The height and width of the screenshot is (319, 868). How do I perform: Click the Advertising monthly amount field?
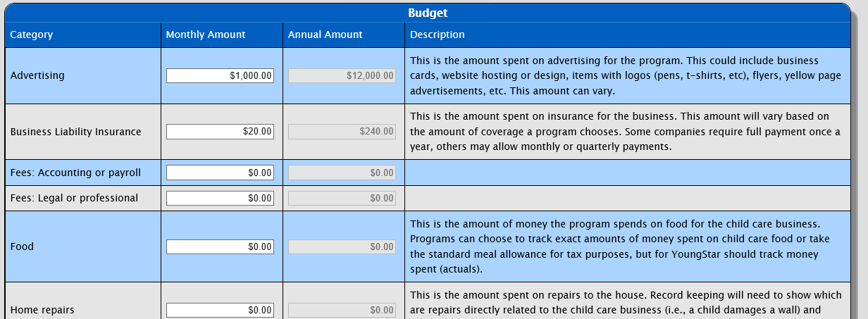220,75
